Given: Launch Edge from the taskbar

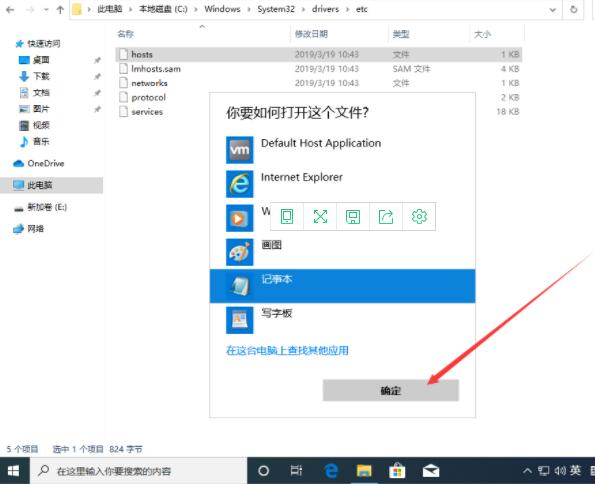Looking at the screenshot, I should point(331,471).
